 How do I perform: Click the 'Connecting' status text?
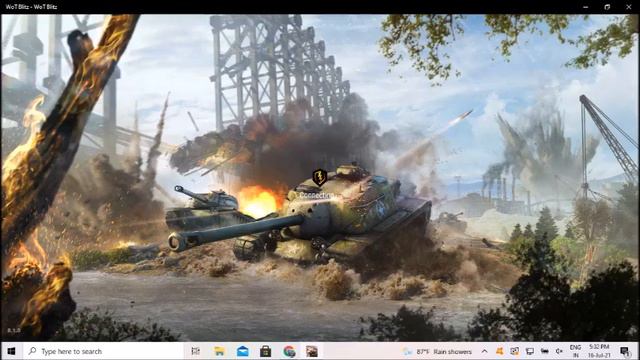(x=317, y=196)
